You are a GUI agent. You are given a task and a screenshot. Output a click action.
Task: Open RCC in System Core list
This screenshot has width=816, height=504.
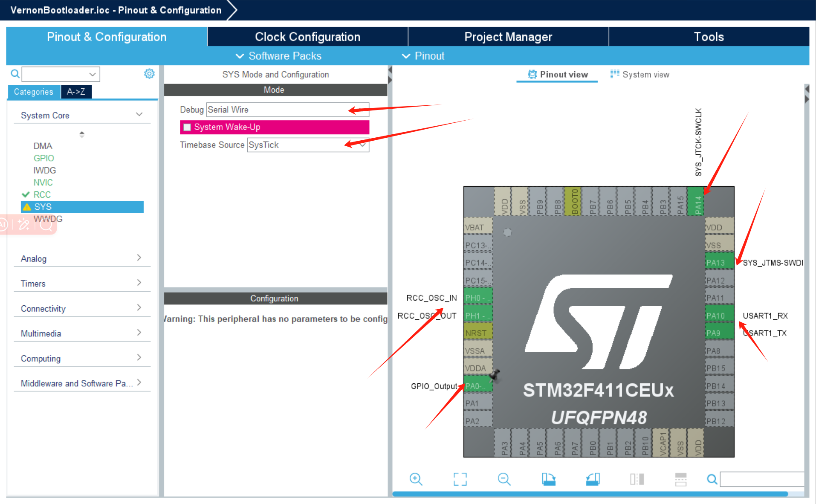(x=42, y=194)
